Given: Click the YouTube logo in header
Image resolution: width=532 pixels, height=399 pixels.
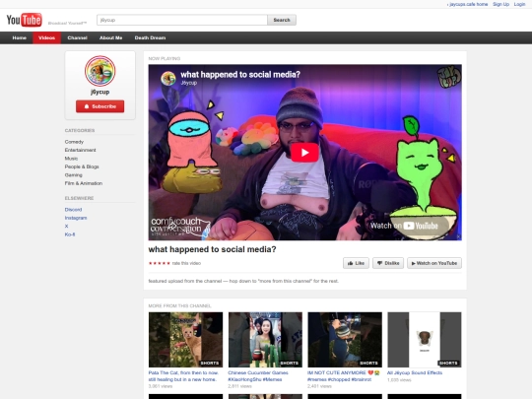Looking at the screenshot, I should click(x=24, y=20).
